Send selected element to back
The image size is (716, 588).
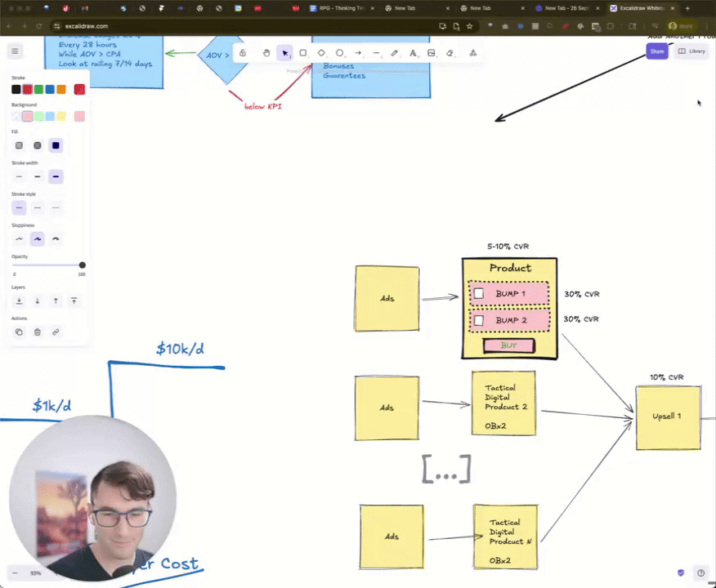pos(19,301)
